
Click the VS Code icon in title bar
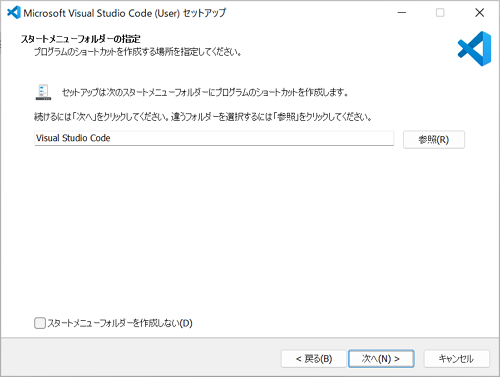pyautogui.click(x=14, y=13)
